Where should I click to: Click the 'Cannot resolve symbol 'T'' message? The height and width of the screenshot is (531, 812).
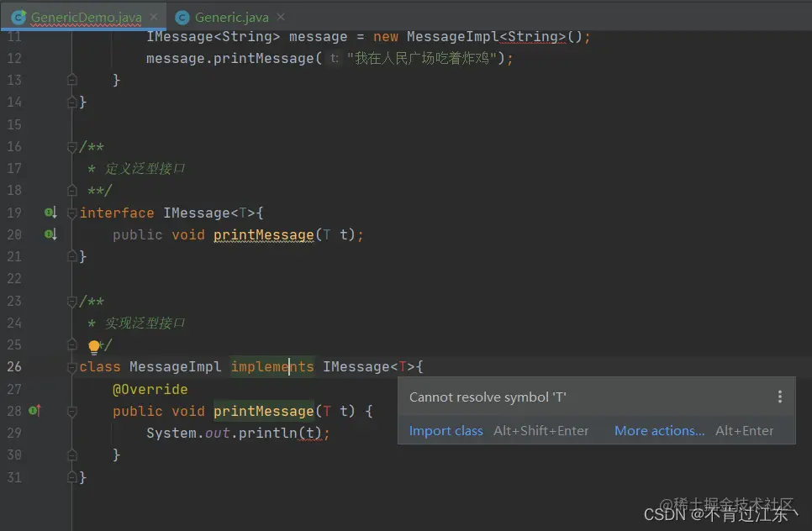pos(488,397)
